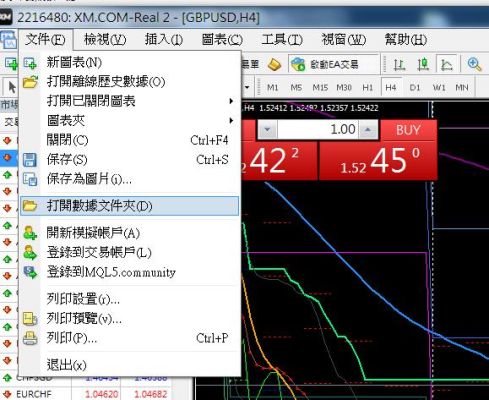Select D1 timeframe
Viewport: 489px width, 400px height.
(x=415, y=88)
